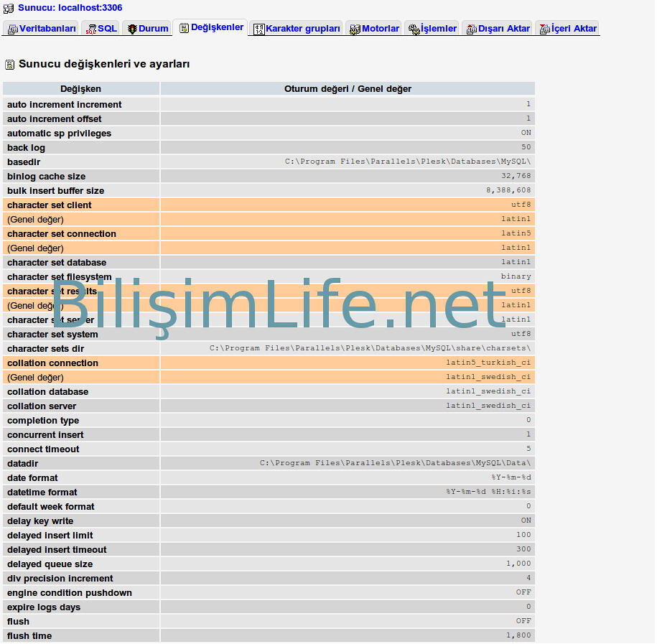Click the Karakter grupları tab icon

point(259,29)
